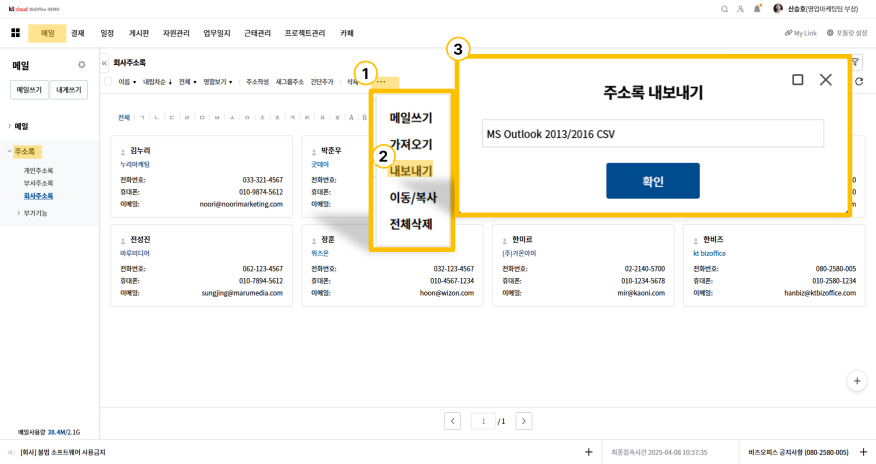The width and height of the screenshot is (876, 464).
Task: Open the 카페 top menu
Action: coord(347,33)
